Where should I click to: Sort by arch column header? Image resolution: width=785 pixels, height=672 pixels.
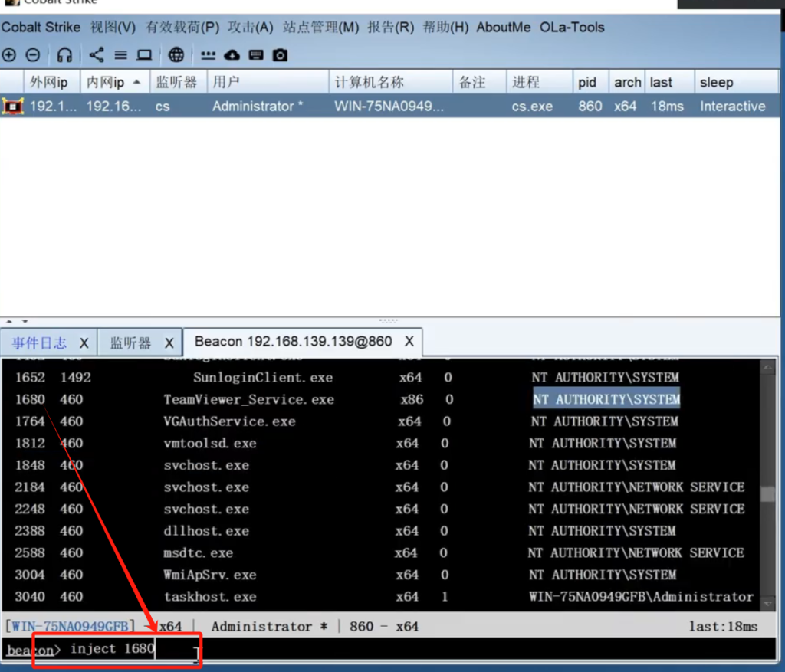(627, 82)
